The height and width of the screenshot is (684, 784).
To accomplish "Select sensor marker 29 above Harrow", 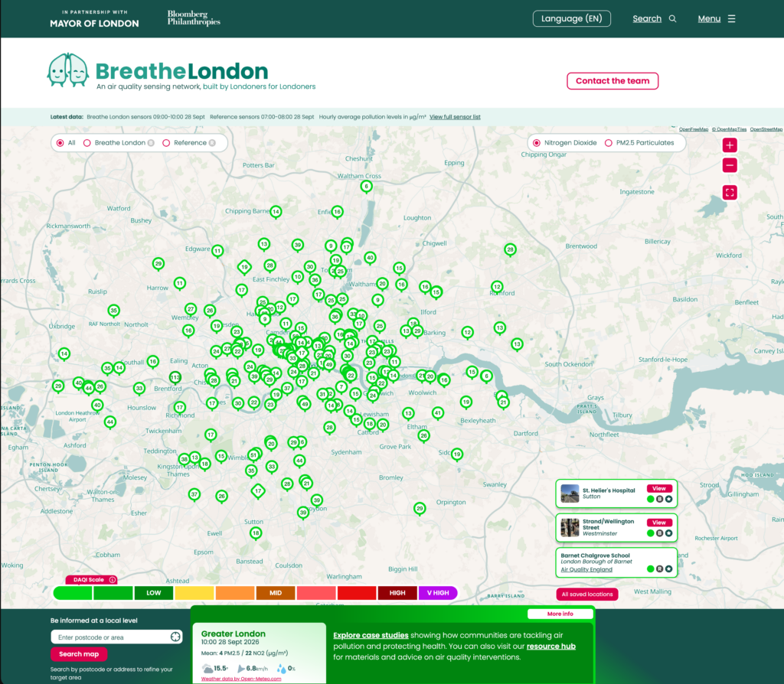I will pos(158,264).
